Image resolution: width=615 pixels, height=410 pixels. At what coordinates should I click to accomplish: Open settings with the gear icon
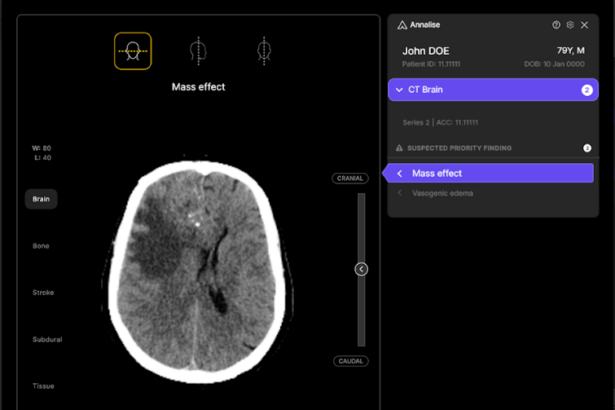[570, 25]
